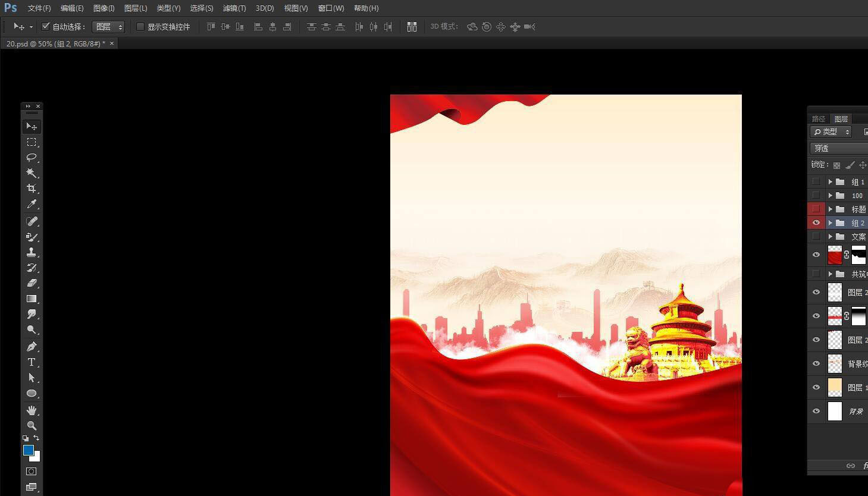This screenshot has width=868, height=496.
Task: Select the Crop tool
Action: (x=32, y=189)
